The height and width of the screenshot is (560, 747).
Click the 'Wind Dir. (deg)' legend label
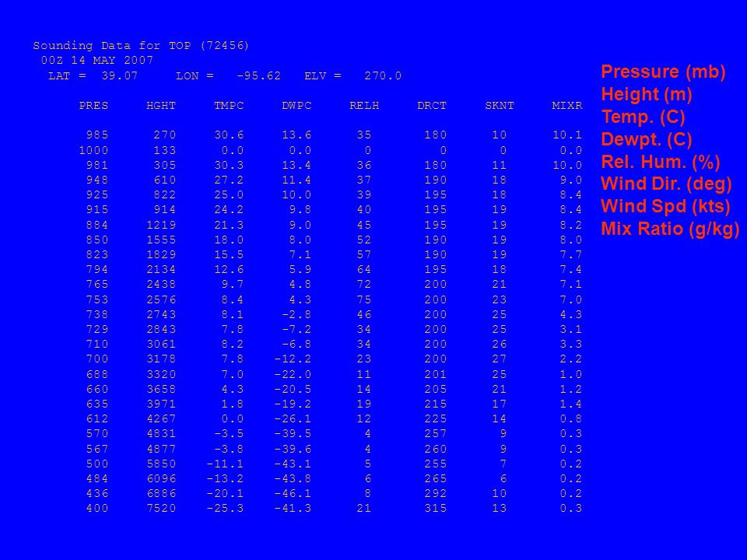click(x=666, y=184)
